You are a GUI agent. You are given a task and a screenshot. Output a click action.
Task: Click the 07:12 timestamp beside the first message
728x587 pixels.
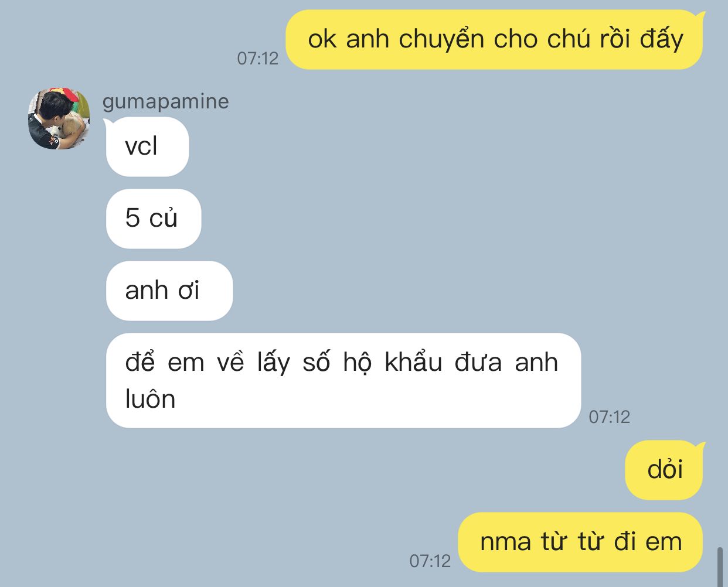click(258, 59)
